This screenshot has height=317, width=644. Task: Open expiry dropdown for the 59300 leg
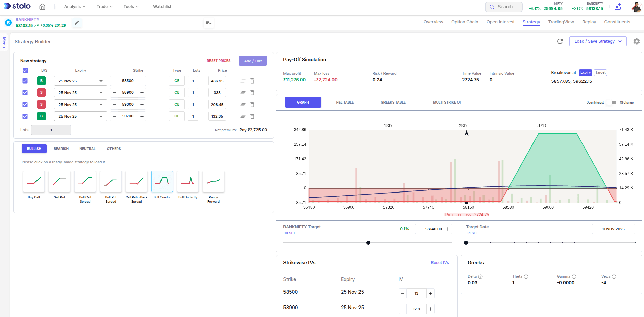(80, 105)
